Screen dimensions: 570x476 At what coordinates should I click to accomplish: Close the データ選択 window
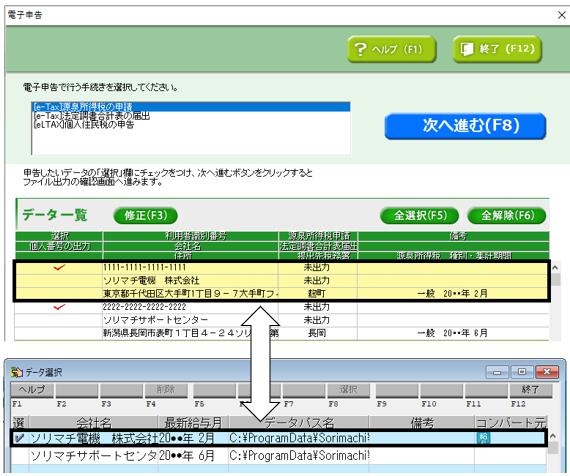547,372
